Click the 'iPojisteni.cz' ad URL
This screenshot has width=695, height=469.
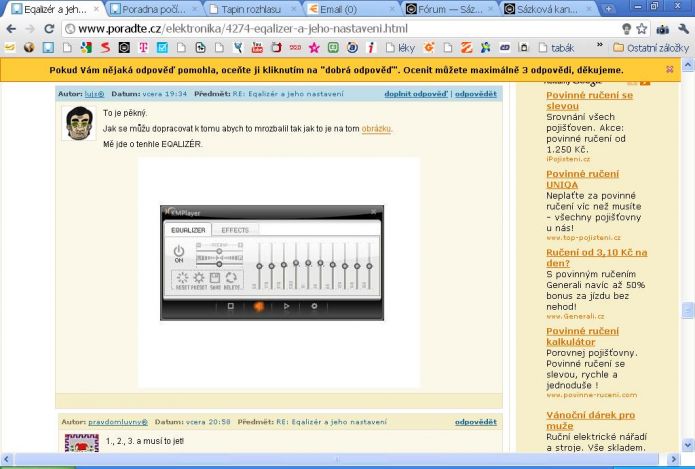click(568, 159)
